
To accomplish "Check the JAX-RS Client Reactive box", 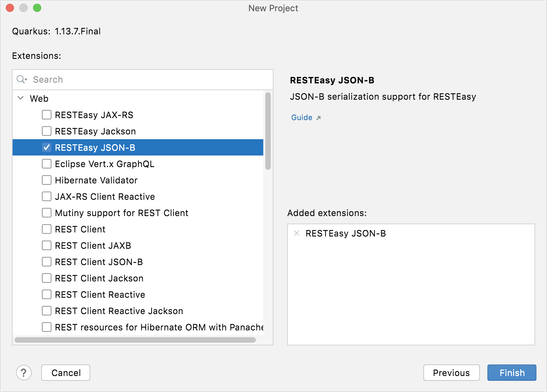I will pos(47,196).
